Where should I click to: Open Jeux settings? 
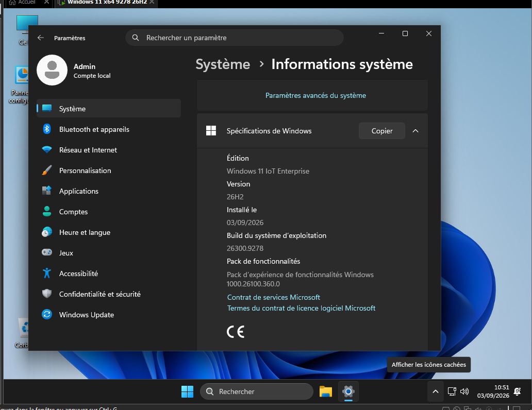[x=109, y=253]
